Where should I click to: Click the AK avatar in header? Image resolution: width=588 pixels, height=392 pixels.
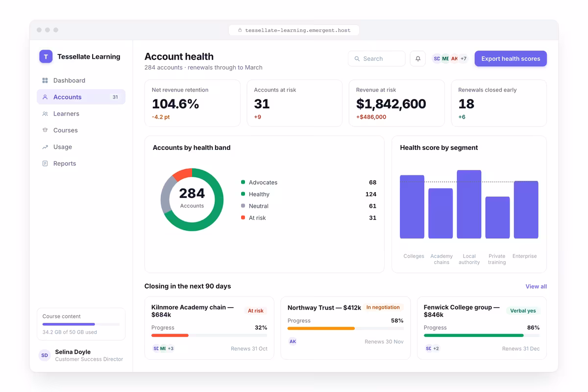[x=454, y=59]
